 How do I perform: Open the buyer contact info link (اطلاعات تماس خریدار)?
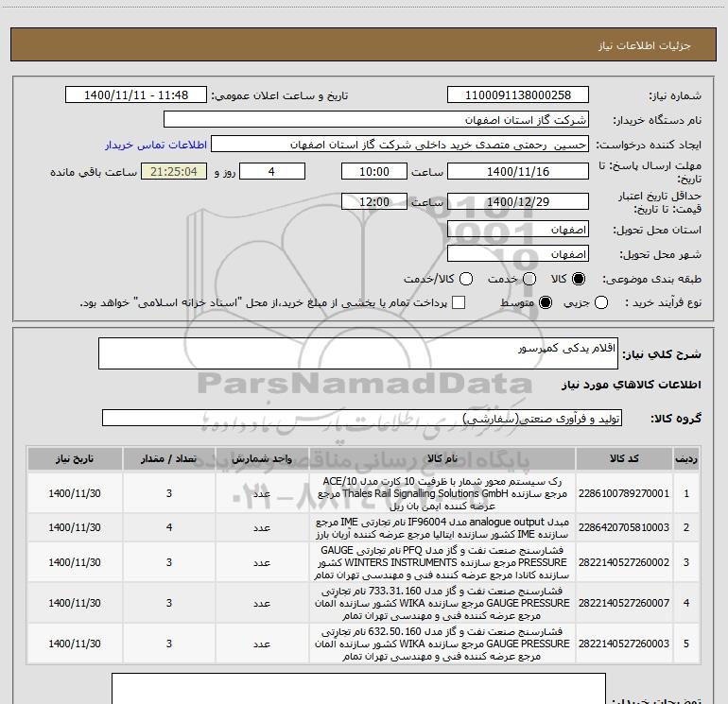[156, 145]
